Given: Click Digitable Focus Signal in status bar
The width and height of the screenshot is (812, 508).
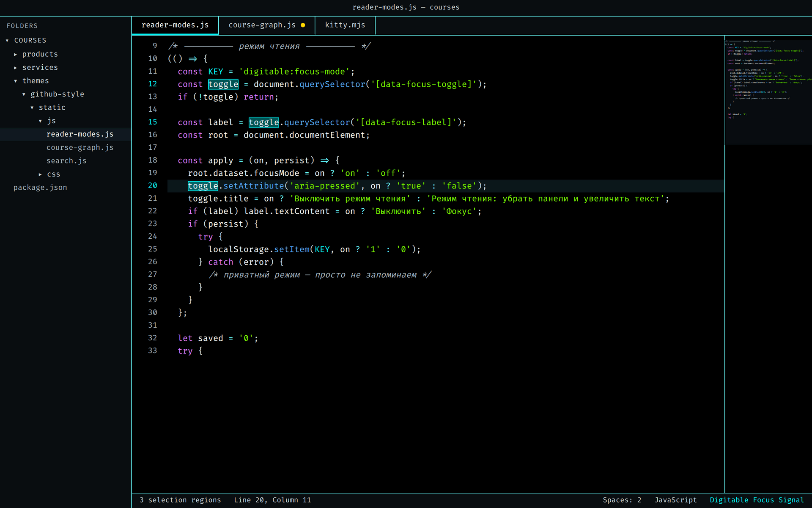Looking at the screenshot, I should click(x=757, y=500).
